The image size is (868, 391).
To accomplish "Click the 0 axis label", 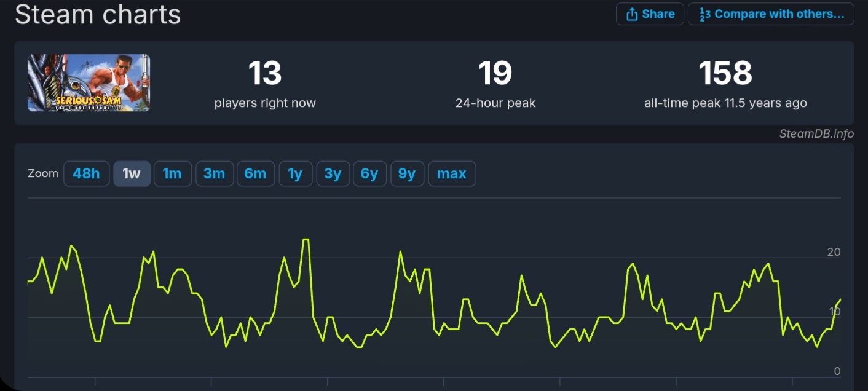I will click(x=837, y=371).
